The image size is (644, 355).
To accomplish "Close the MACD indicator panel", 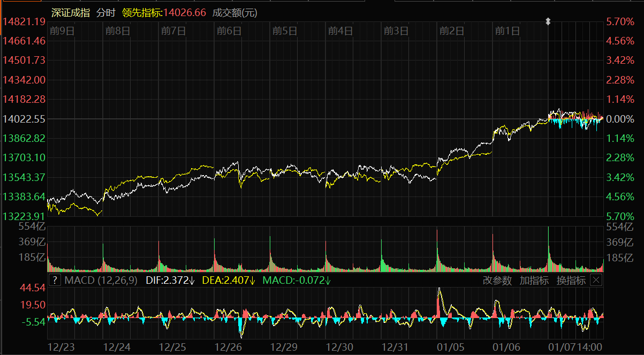I will tap(596, 280).
